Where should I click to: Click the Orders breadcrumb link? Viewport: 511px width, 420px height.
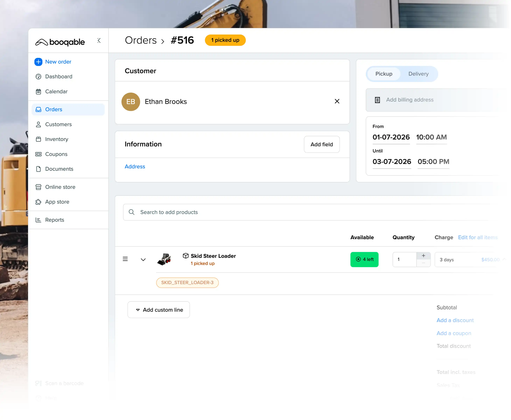coord(141,40)
